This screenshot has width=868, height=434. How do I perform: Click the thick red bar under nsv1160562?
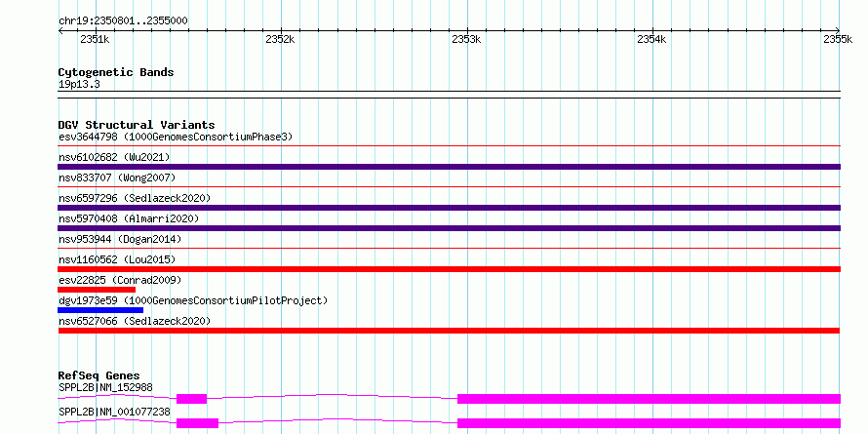point(449,269)
